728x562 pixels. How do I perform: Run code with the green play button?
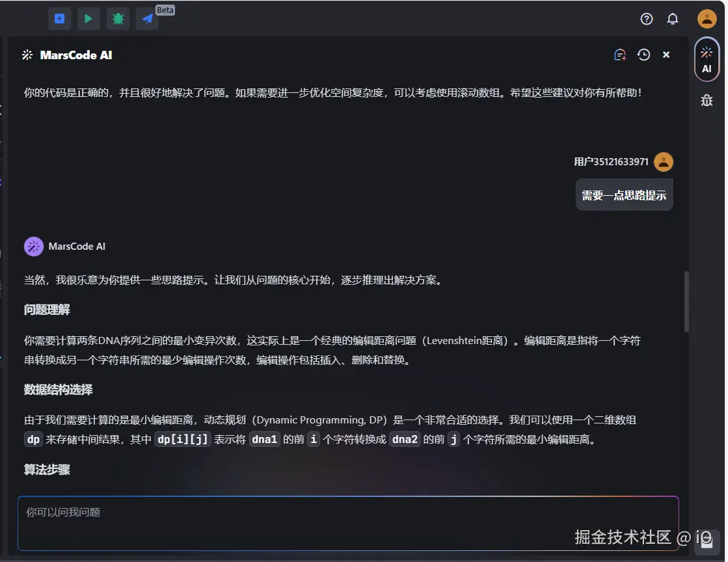(88, 19)
